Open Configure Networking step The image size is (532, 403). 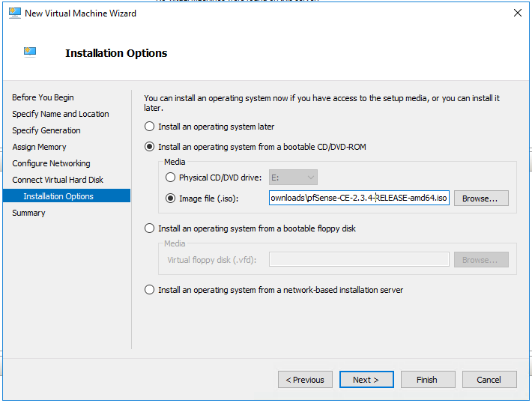(x=51, y=163)
